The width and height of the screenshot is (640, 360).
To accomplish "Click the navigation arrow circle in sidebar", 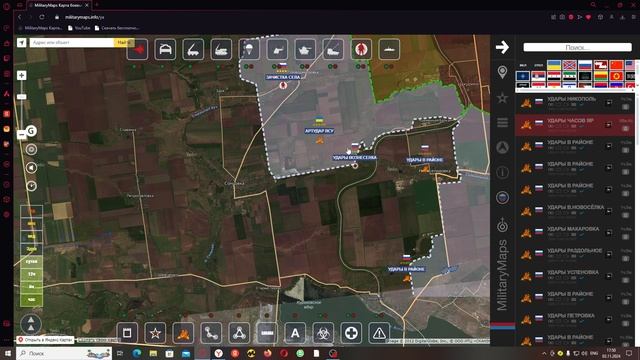I will (502, 147).
